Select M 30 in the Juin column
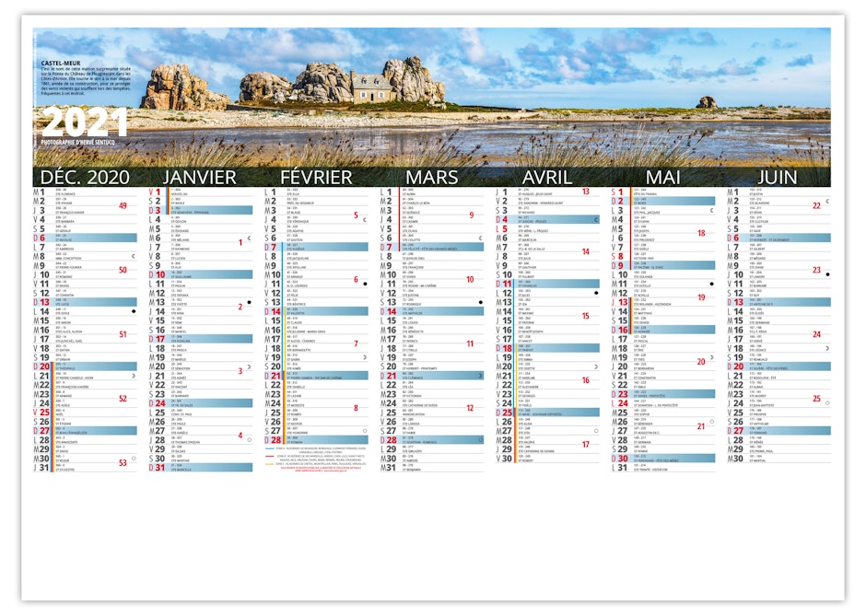This screenshot has width=866, height=616. (778, 459)
